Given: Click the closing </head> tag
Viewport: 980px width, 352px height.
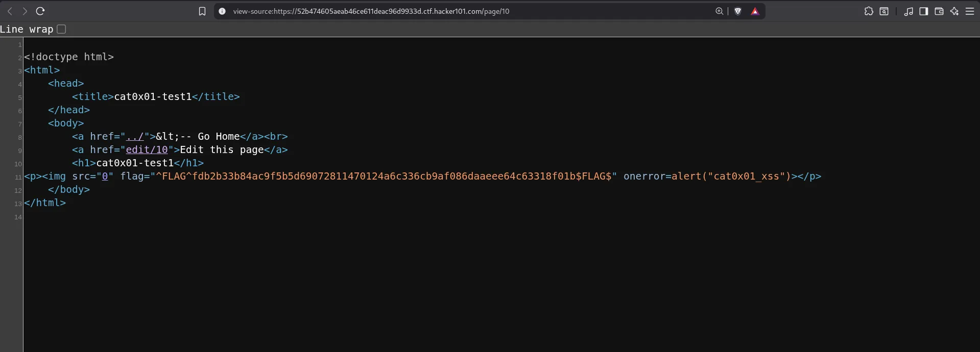Looking at the screenshot, I should click(69, 110).
